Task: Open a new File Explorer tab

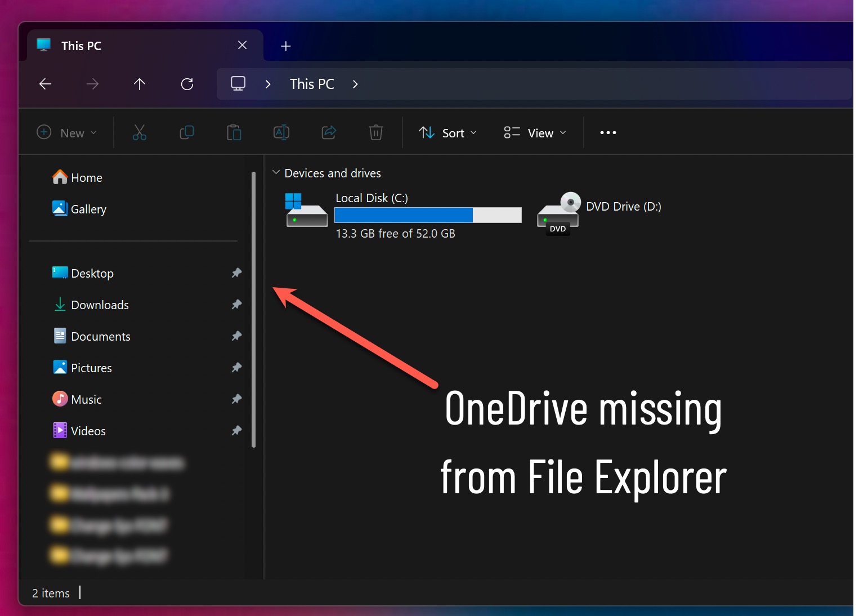Action: [286, 46]
